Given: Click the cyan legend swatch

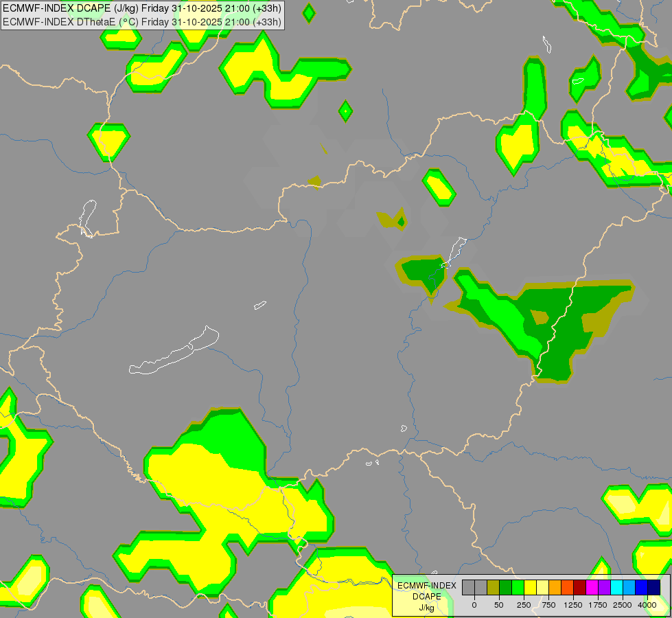Looking at the screenshot, I should point(616,587).
